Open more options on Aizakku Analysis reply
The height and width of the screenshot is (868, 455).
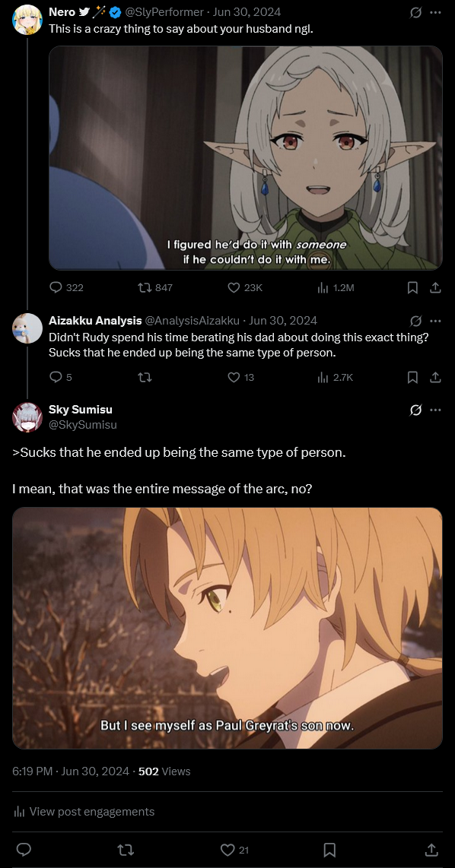pyautogui.click(x=436, y=321)
